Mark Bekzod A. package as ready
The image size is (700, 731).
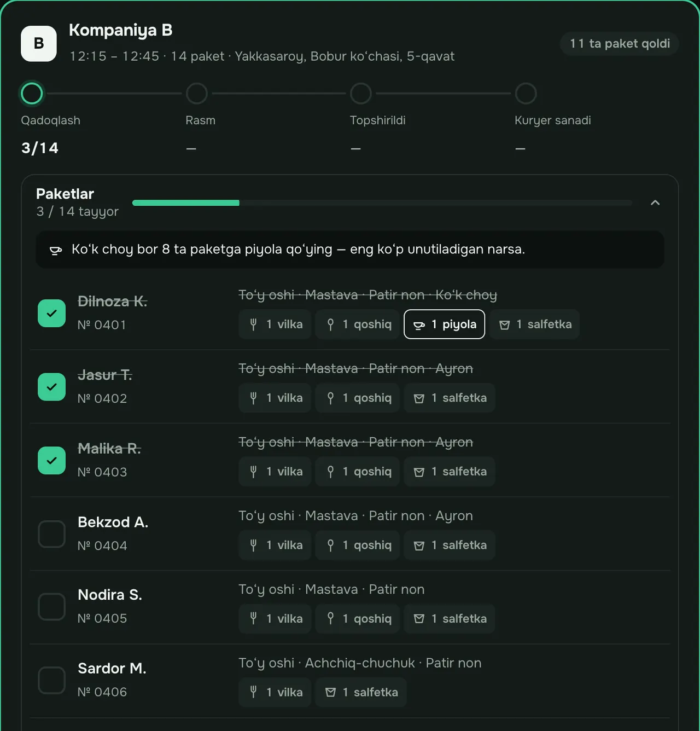click(x=51, y=534)
